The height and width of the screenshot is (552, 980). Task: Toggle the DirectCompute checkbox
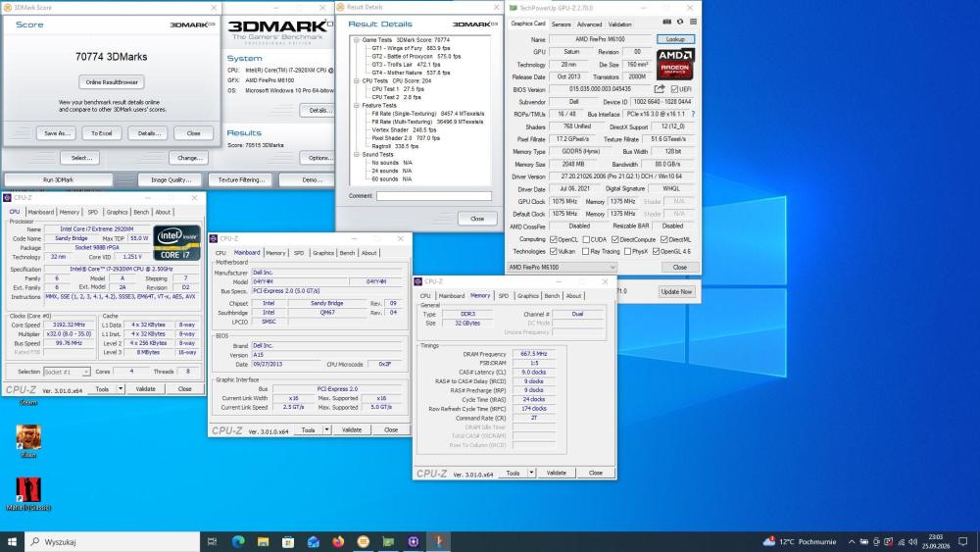tap(615, 239)
